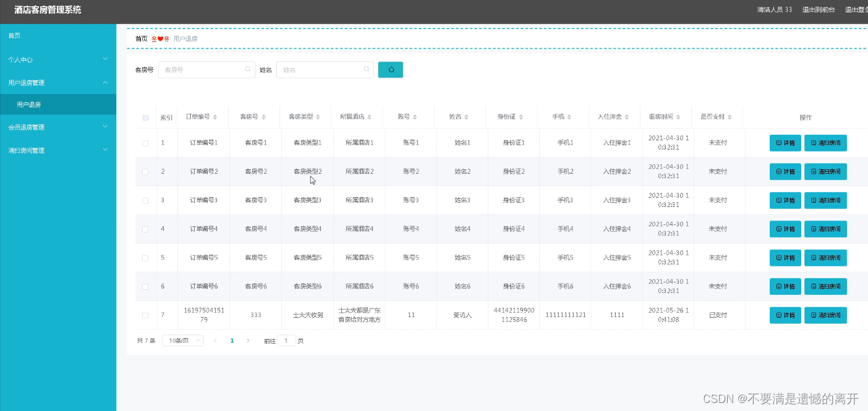Image resolution: width=868 pixels, height=411 pixels.
Task: Click 详情 button for 已支付 row
Action: tap(785, 315)
